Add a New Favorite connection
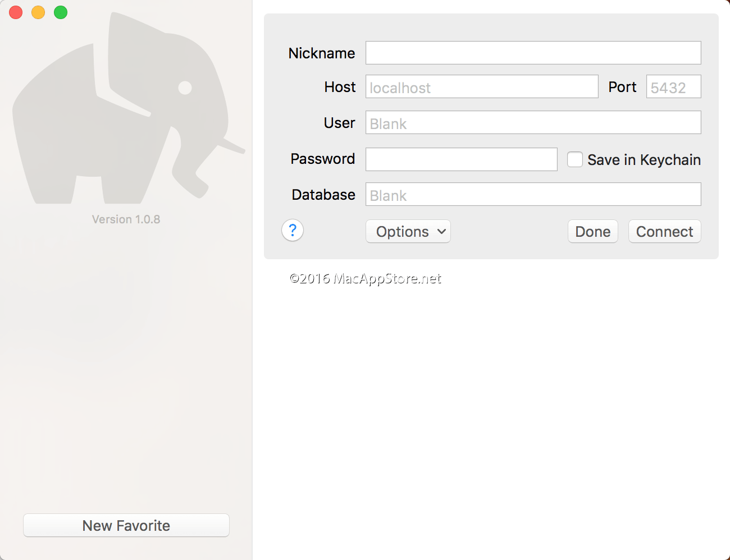Image resolution: width=730 pixels, height=560 pixels. [x=126, y=525]
